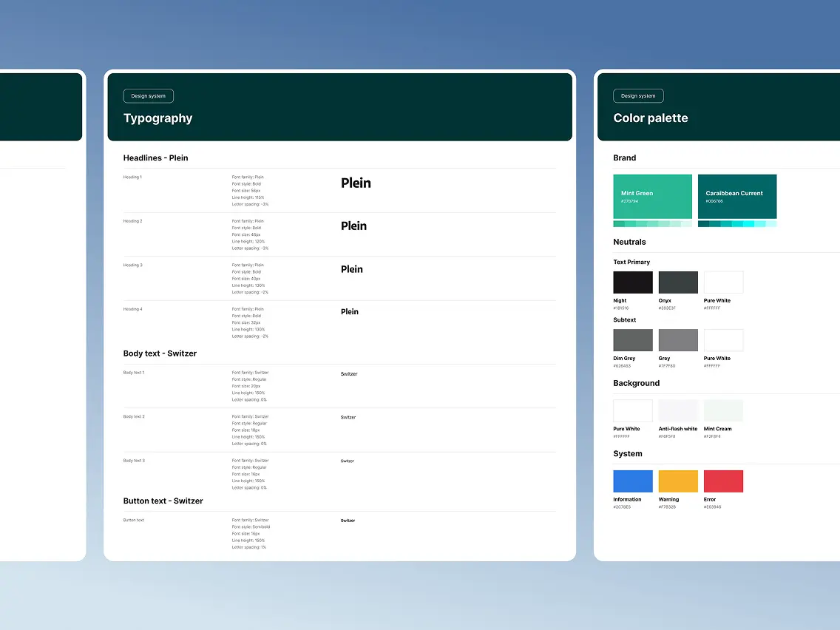
Task: Choose the Dim Grey subtext swatch
Action: [632, 340]
